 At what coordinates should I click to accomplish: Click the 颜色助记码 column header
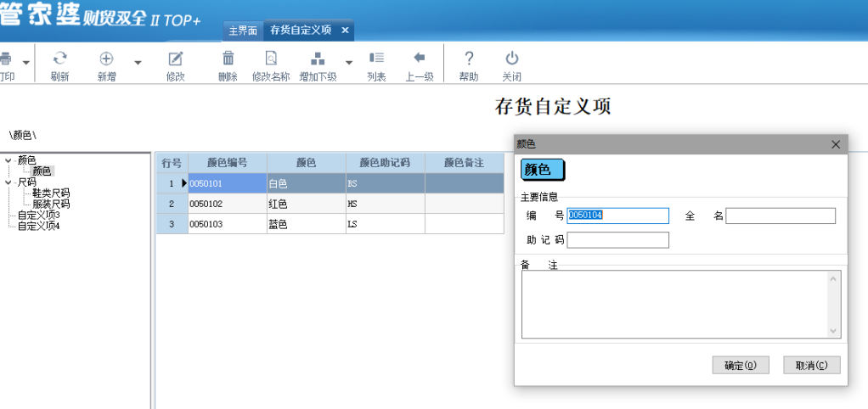click(x=386, y=163)
